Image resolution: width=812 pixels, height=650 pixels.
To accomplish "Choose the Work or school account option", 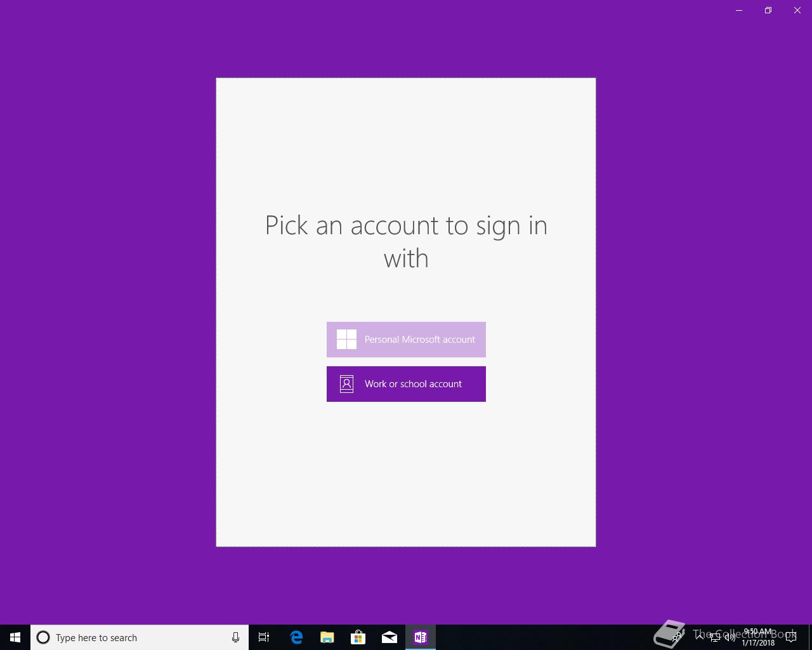I will (406, 384).
